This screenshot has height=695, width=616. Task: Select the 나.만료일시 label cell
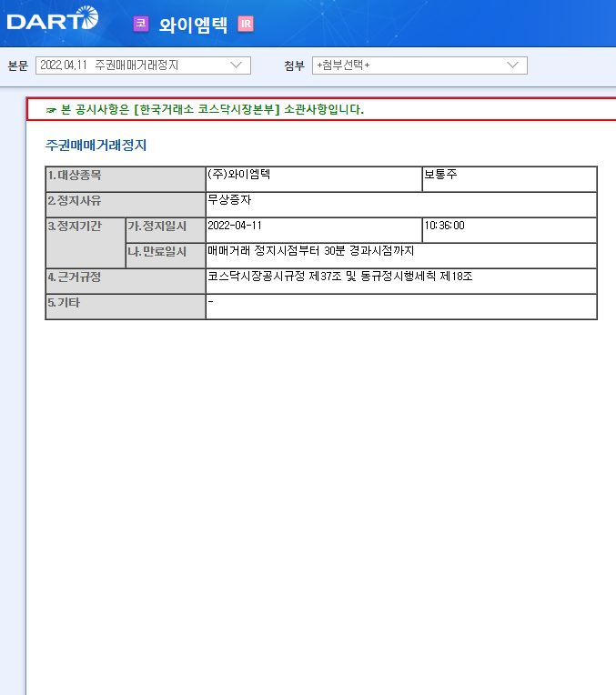point(166,256)
